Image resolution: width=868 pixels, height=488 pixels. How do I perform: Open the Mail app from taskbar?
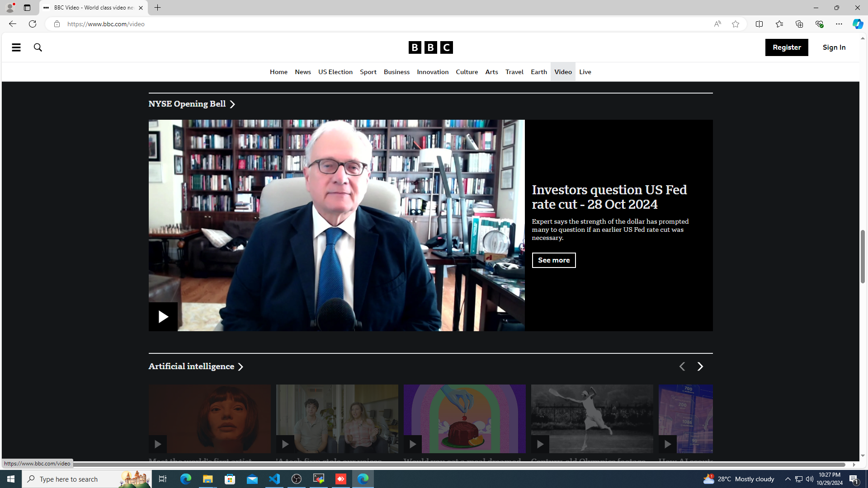252,479
